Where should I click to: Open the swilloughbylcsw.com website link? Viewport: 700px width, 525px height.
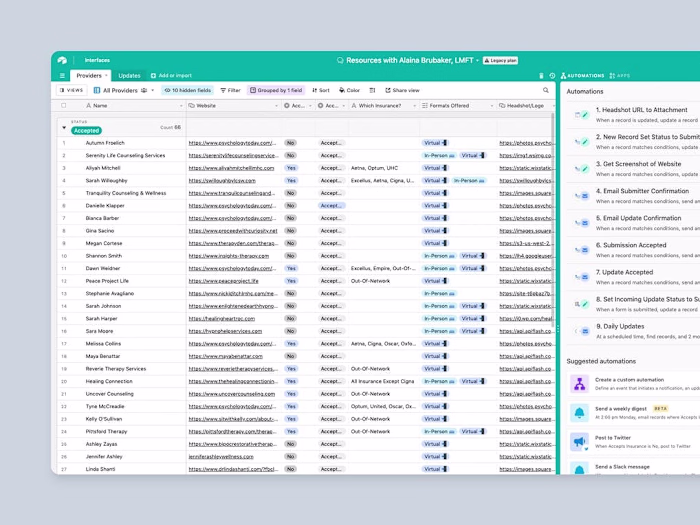pos(222,180)
